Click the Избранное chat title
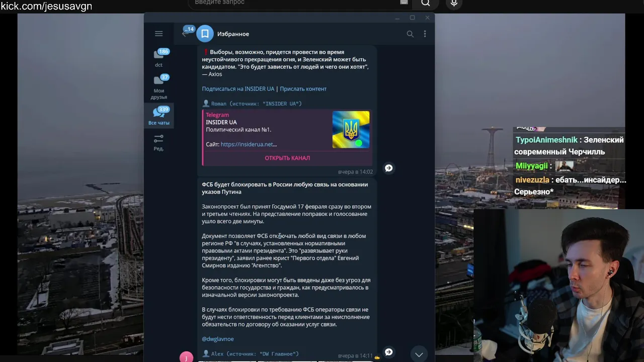644x362 pixels. tap(233, 34)
